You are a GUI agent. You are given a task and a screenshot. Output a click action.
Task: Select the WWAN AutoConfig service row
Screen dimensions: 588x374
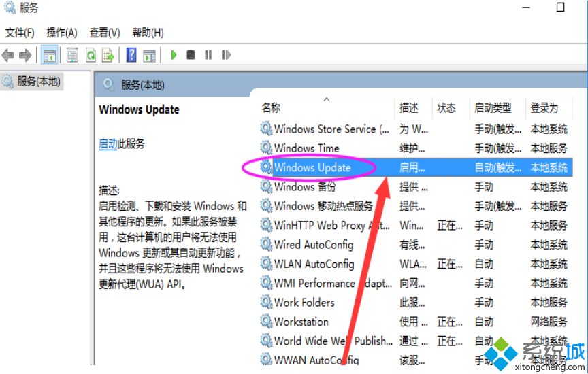coord(416,360)
